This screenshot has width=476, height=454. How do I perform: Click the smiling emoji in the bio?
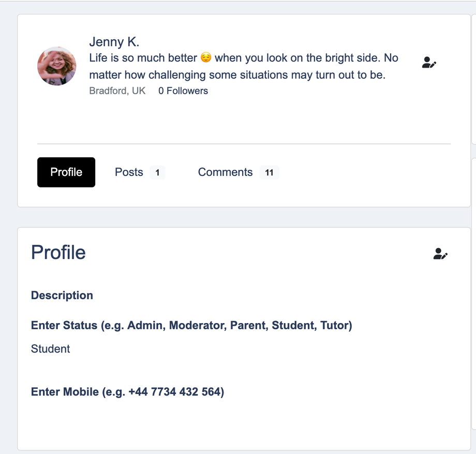coord(206,57)
